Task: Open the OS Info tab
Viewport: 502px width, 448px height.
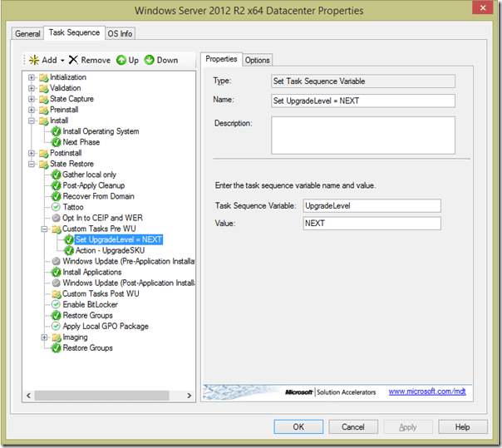Action: pos(121,33)
